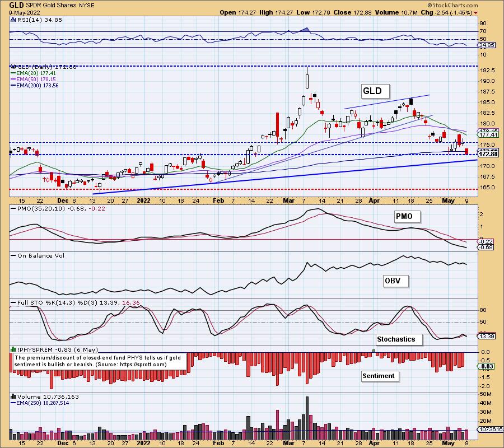
Task: Click the Volume 10,736,163 legend label
Action: 48,396
